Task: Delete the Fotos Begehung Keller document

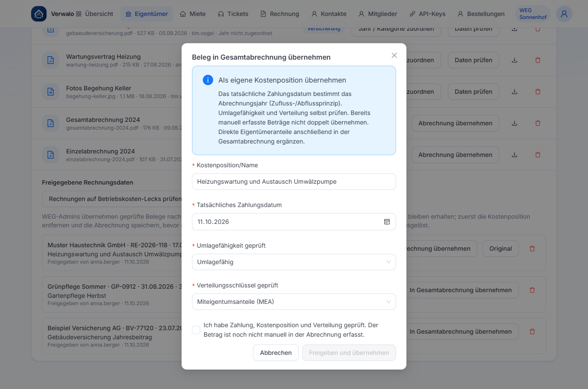Action: pyautogui.click(x=538, y=92)
